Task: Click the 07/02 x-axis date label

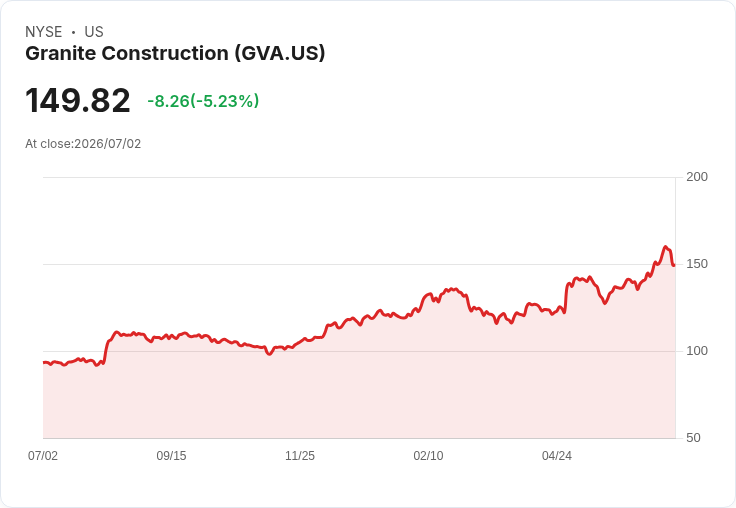Action: (43, 455)
